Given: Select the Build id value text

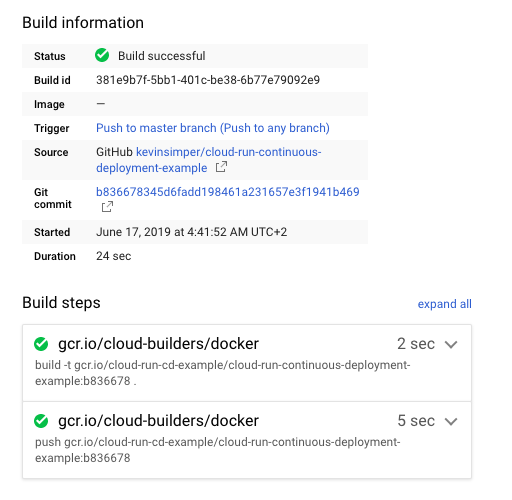Looking at the screenshot, I should pyautogui.click(x=208, y=80).
